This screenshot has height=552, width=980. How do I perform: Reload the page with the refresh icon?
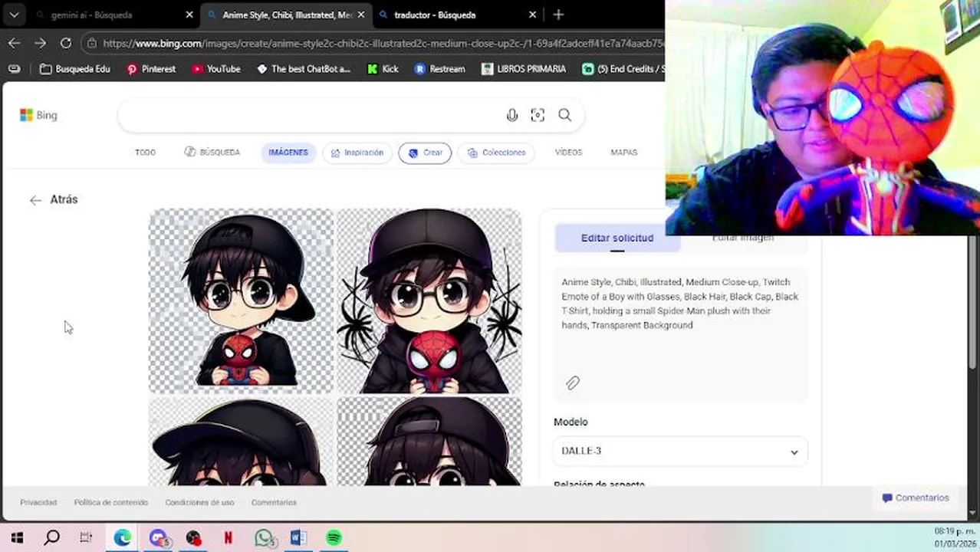(66, 43)
